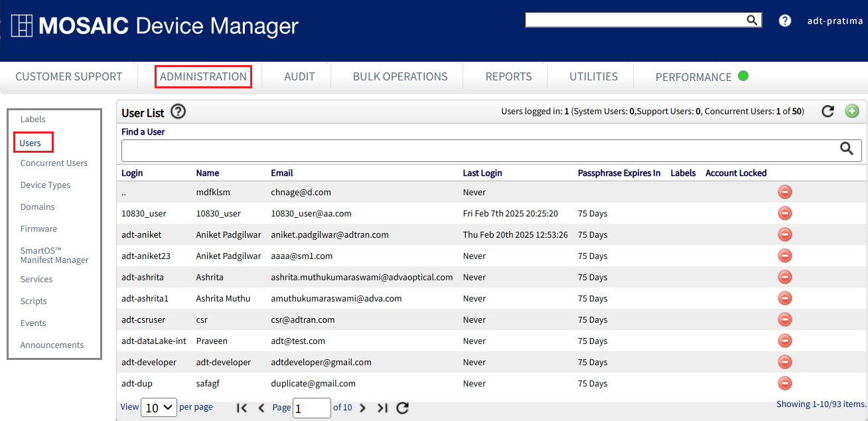The height and width of the screenshot is (421, 868).
Task: Click the top search bar magnifier icon
Action: pos(751,20)
